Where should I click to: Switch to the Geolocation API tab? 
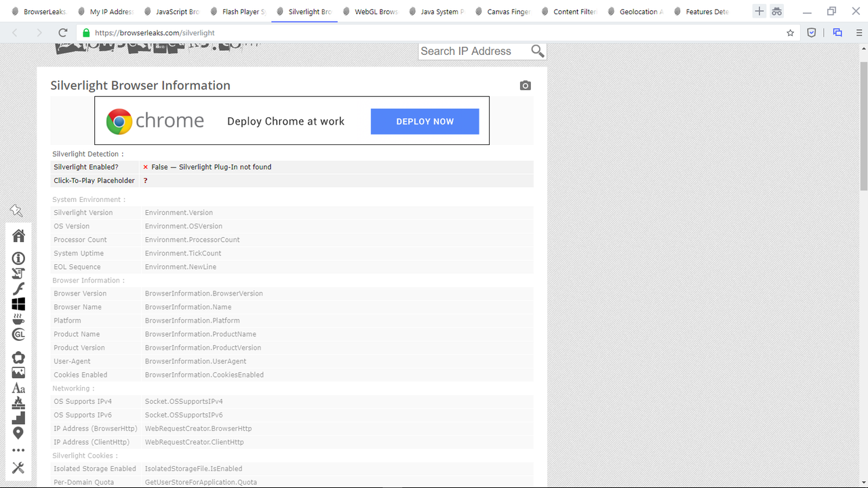[635, 12]
